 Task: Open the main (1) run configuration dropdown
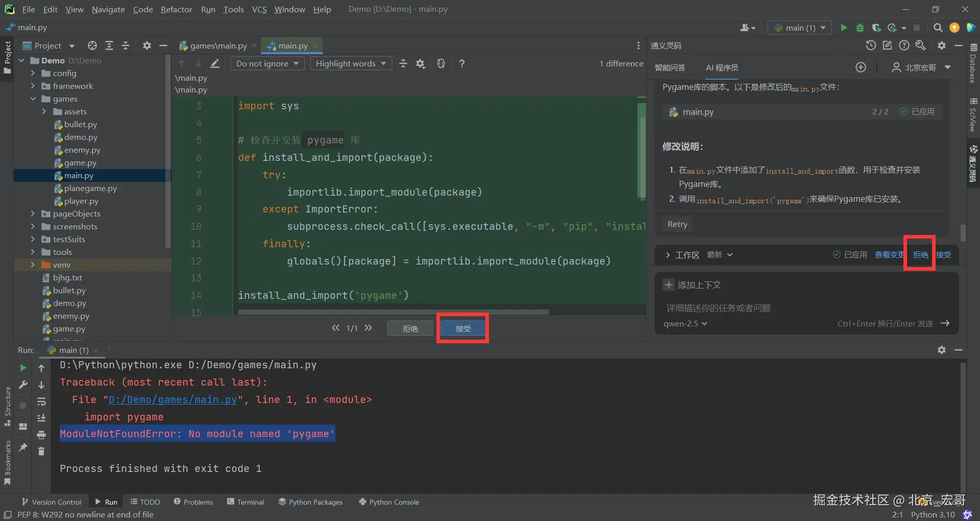coord(800,28)
